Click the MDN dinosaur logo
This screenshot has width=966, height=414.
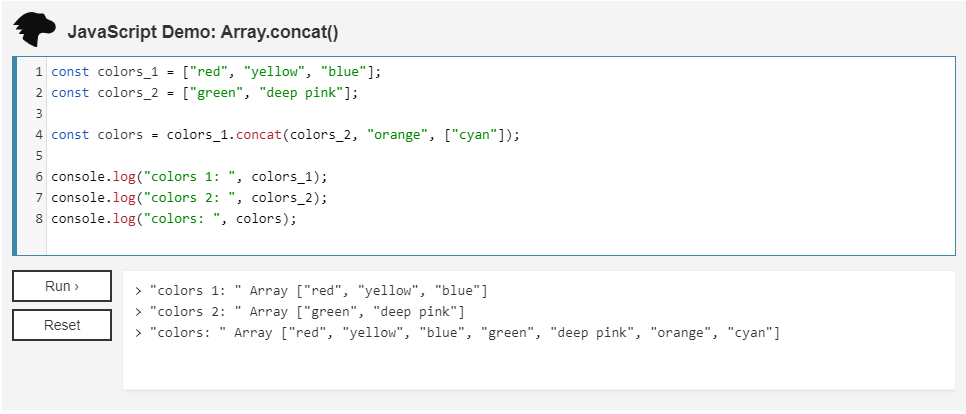point(35,30)
